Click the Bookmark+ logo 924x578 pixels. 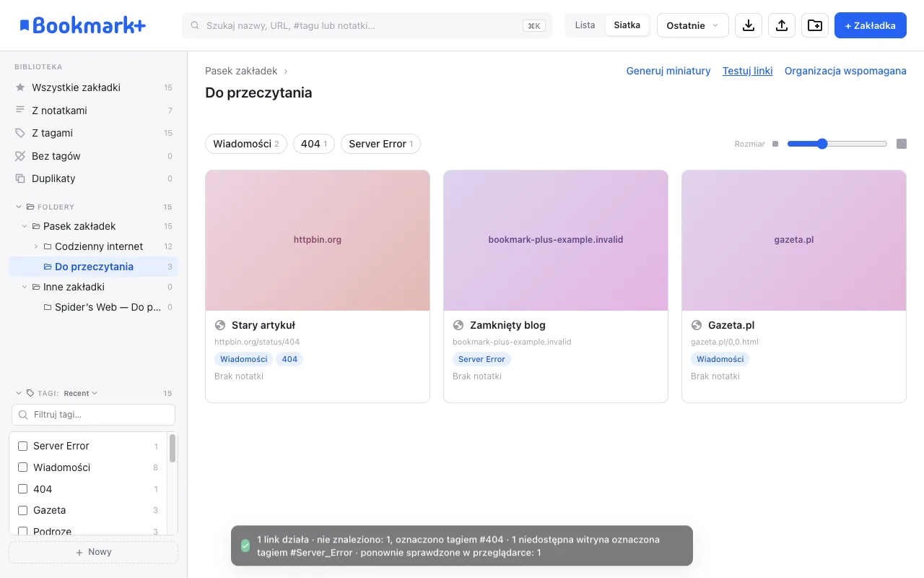(x=82, y=25)
